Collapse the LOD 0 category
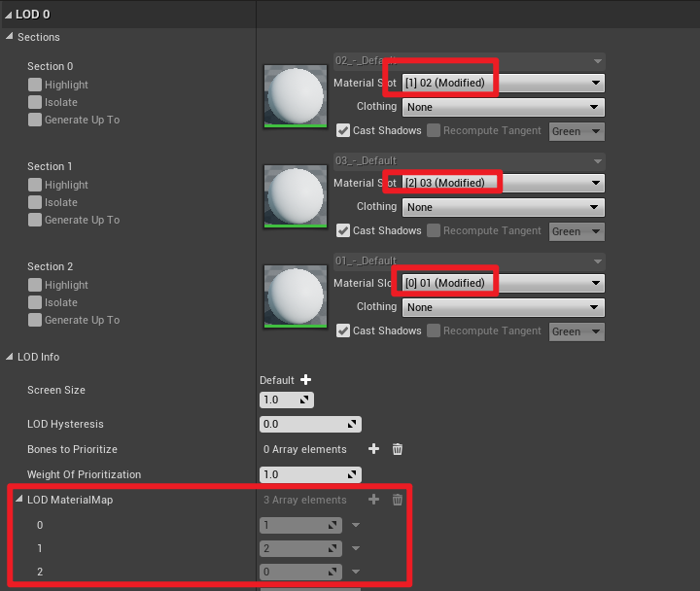700x591 pixels. click(8, 15)
